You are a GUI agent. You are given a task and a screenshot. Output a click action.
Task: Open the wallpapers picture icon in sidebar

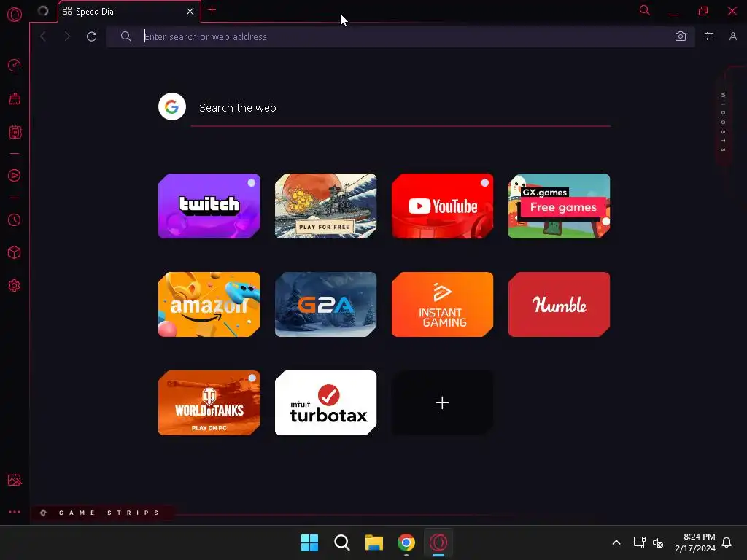click(x=15, y=480)
